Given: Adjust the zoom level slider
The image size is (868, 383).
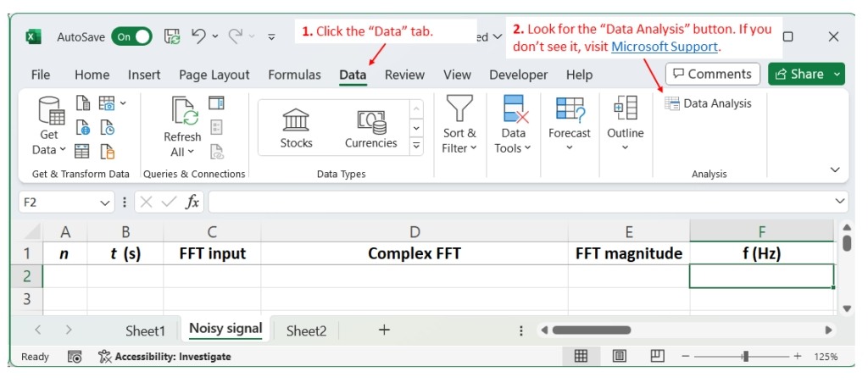Looking at the screenshot, I should pos(745,357).
